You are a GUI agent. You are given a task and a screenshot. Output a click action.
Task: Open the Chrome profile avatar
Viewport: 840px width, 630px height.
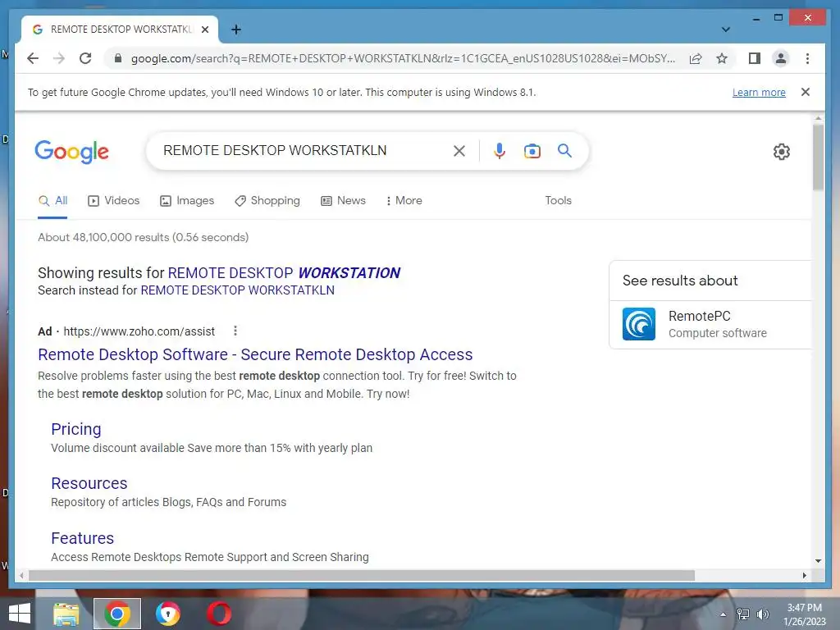pyautogui.click(x=781, y=58)
